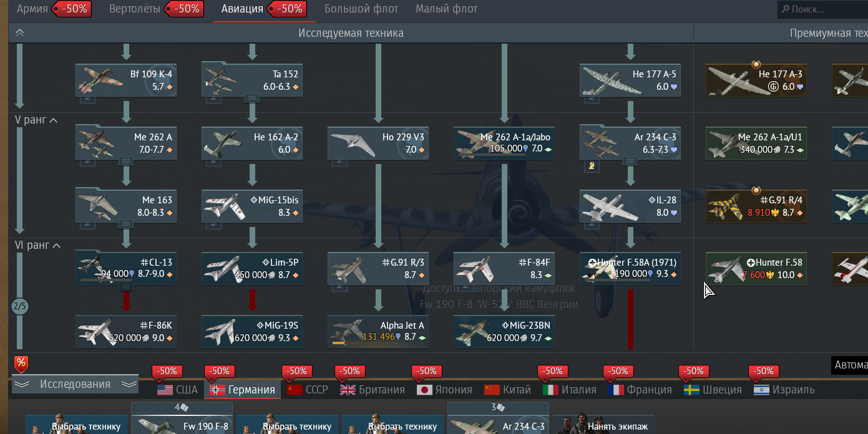
Task: Click the -50% discount tag on Авиация
Action: 286,9
